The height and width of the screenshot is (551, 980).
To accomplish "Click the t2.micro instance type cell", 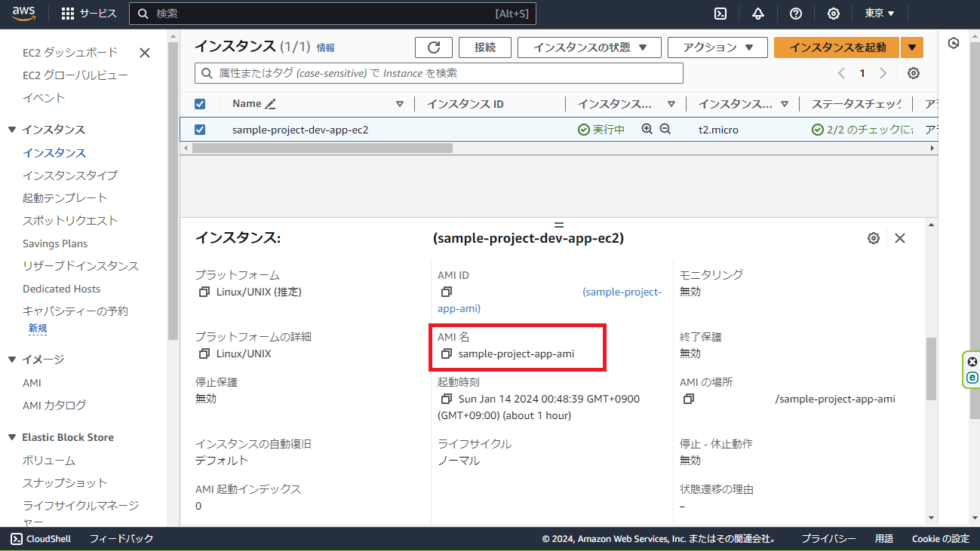I will click(718, 130).
